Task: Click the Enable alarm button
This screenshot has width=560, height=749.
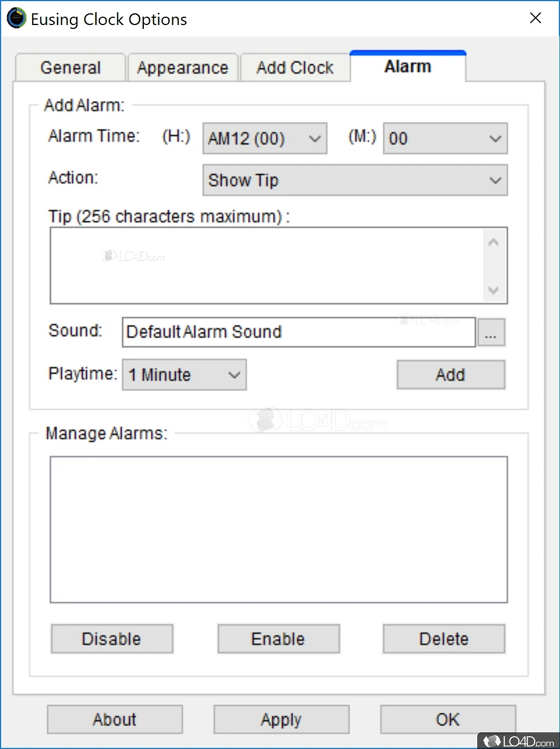Action: [x=278, y=639]
